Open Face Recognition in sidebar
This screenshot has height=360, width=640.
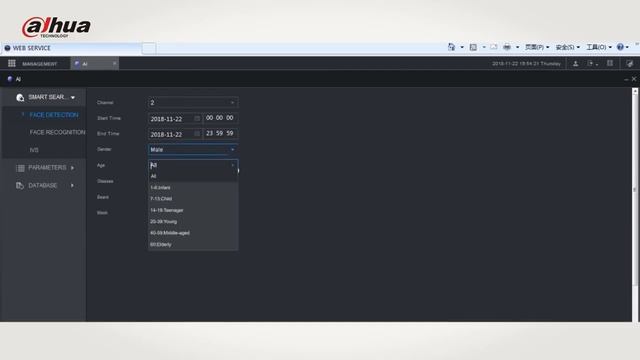[57, 132]
